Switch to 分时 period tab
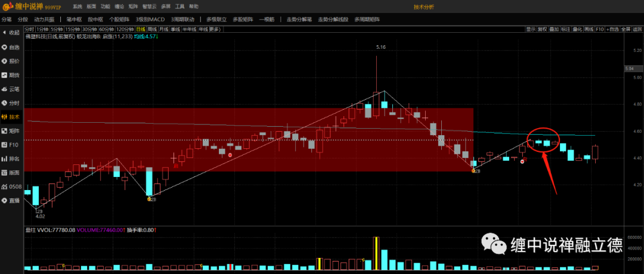Screen dimensions: 644x274 pyautogui.click(x=29, y=29)
